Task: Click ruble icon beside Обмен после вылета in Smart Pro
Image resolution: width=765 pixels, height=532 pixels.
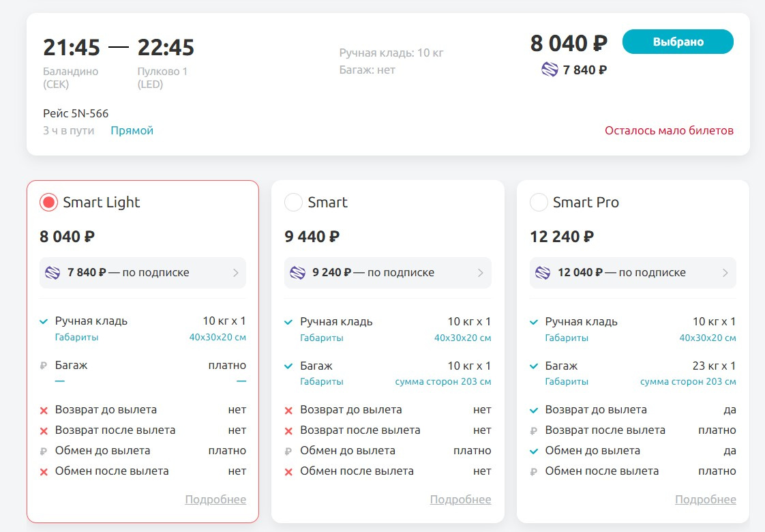Action: click(534, 471)
